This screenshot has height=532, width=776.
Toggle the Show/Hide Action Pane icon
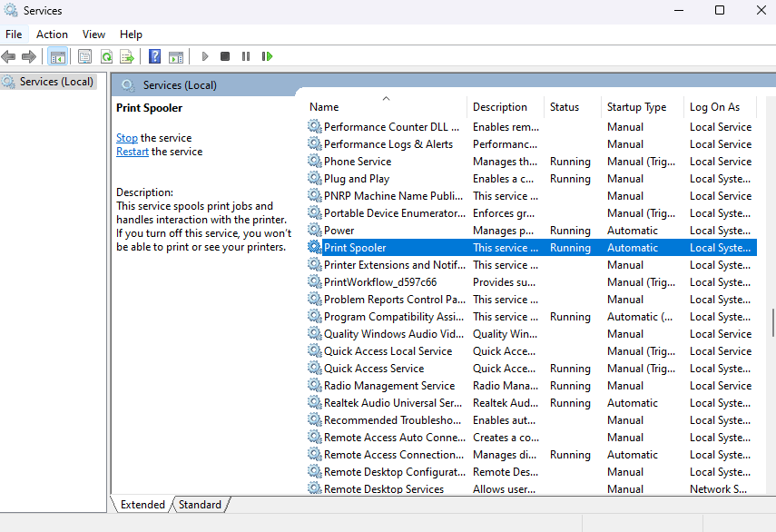176,56
